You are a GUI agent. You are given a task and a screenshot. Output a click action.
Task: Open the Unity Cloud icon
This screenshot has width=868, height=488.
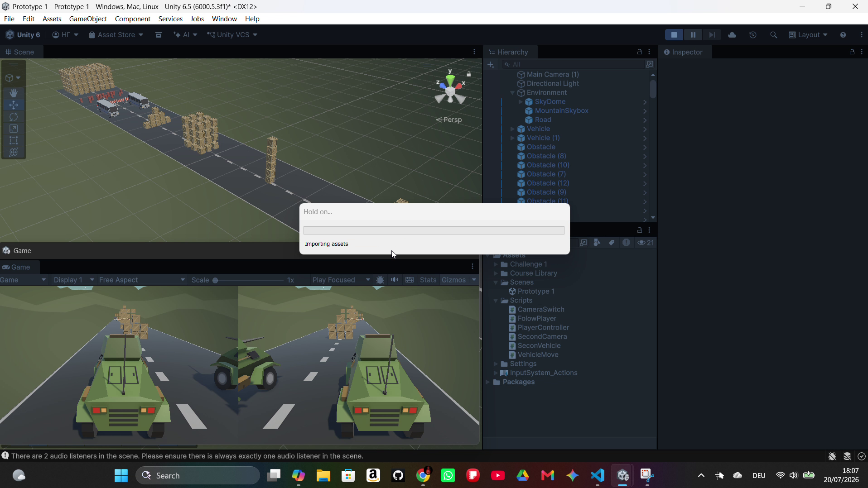tap(732, 35)
